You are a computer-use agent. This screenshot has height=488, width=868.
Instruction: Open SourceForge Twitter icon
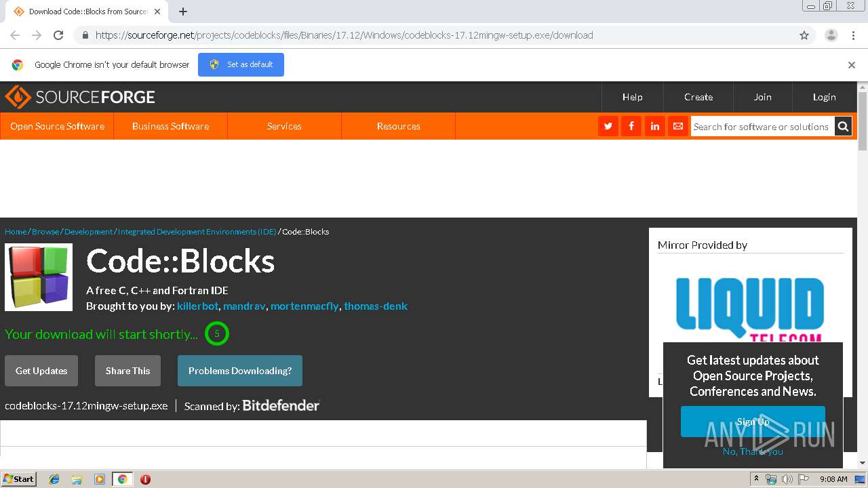pyautogui.click(x=608, y=126)
